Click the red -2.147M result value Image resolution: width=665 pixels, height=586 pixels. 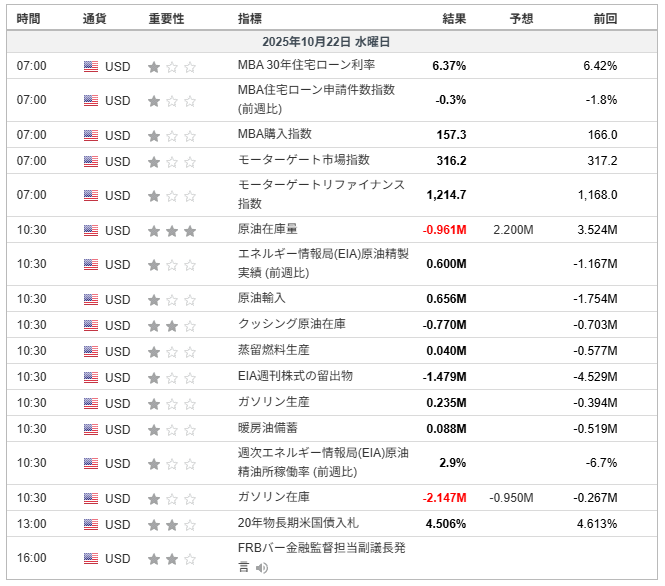tap(444, 498)
